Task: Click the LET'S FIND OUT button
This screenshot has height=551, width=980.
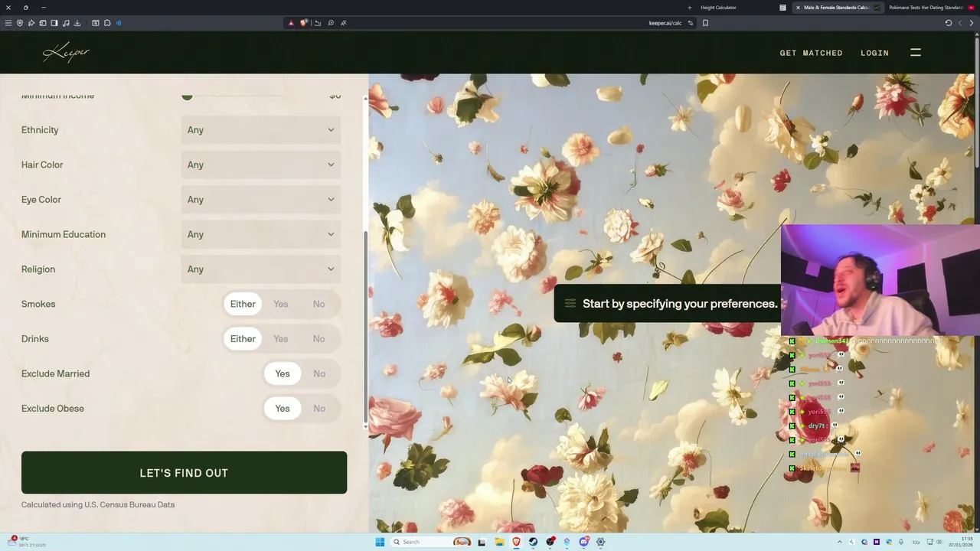Action: coord(184,473)
